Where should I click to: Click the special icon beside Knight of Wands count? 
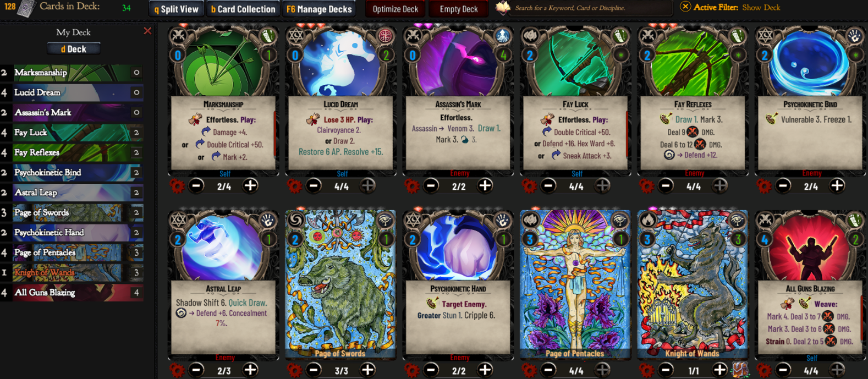(740, 370)
